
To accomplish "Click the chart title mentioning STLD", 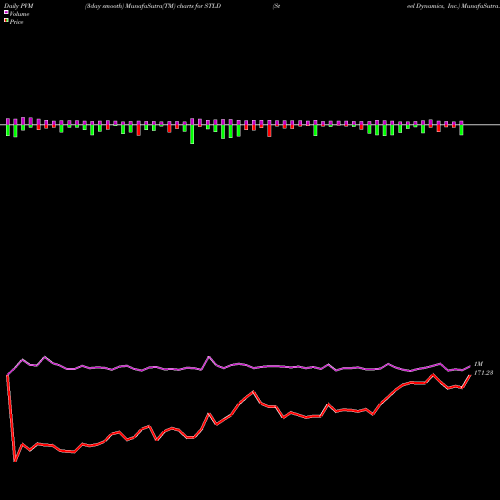I will 153,6.
